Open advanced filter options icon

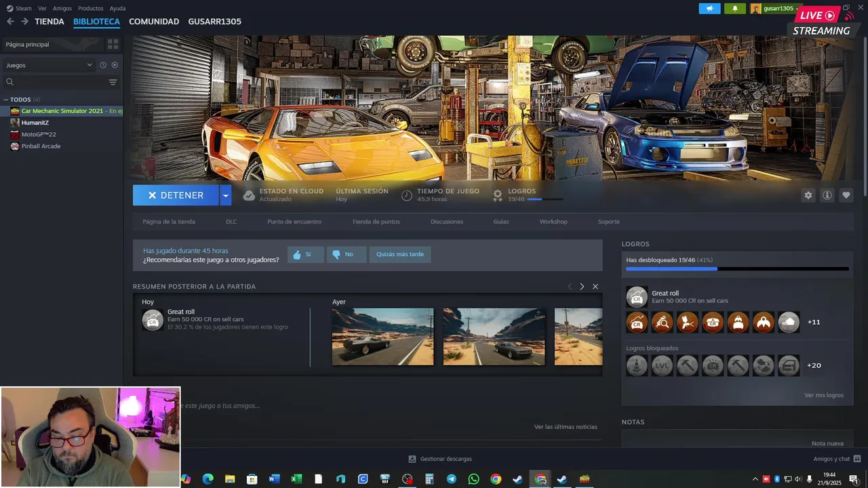[x=113, y=82]
